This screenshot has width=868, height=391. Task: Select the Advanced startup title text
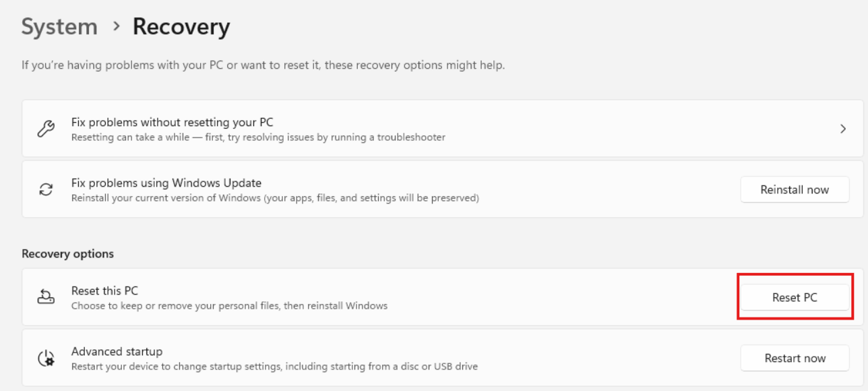click(x=117, y=351)
